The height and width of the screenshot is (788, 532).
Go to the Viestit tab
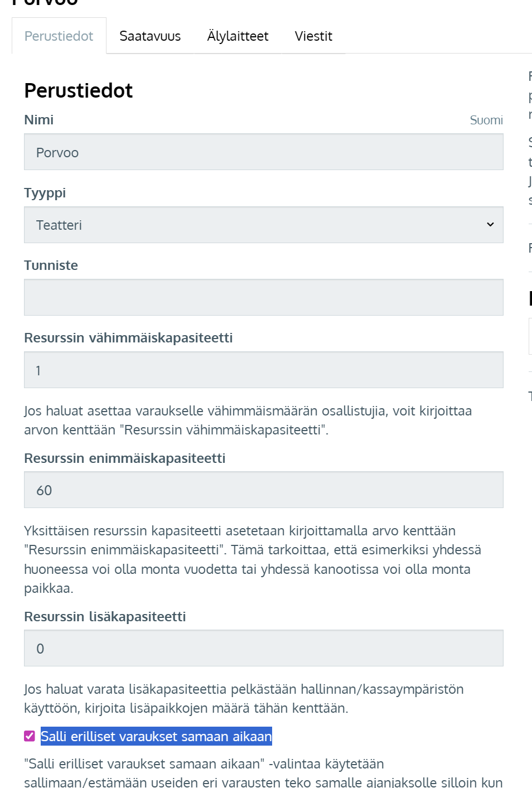coord(313,36)
